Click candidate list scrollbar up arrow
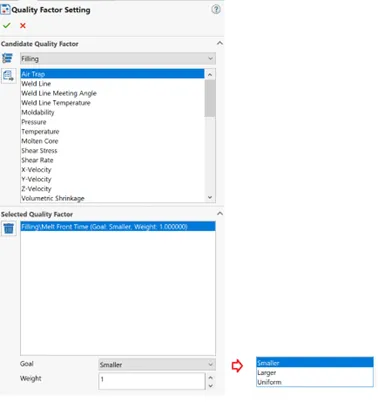The image size is (378, 402). coord(210,74)
